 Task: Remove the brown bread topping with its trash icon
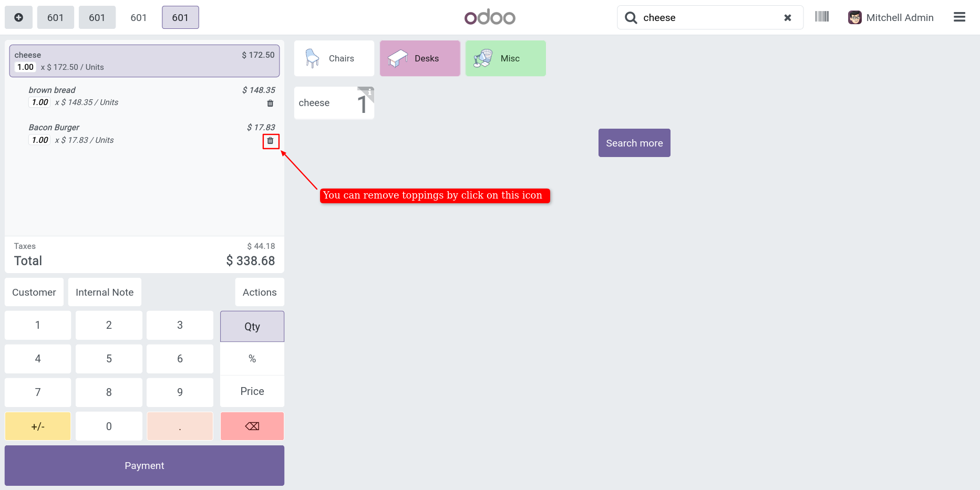(x=270, y=103)
